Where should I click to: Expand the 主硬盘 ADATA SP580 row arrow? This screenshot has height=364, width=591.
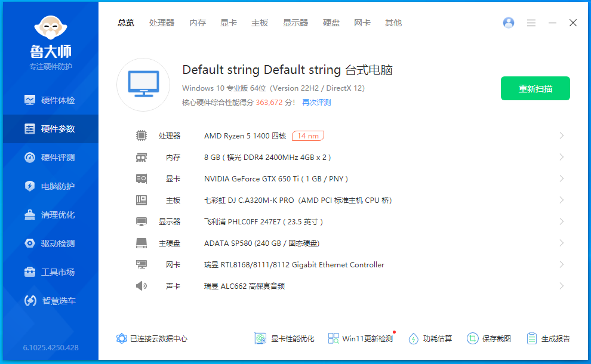561,243
